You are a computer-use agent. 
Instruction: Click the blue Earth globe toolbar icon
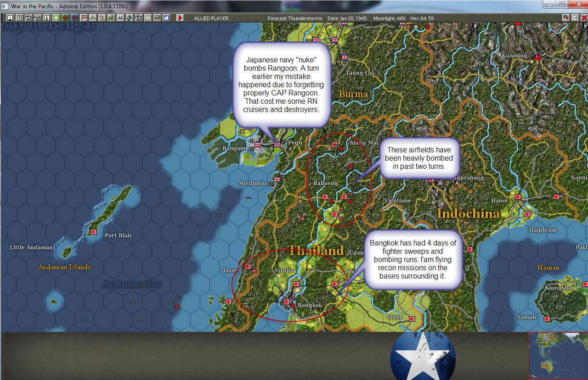(129, 18)
